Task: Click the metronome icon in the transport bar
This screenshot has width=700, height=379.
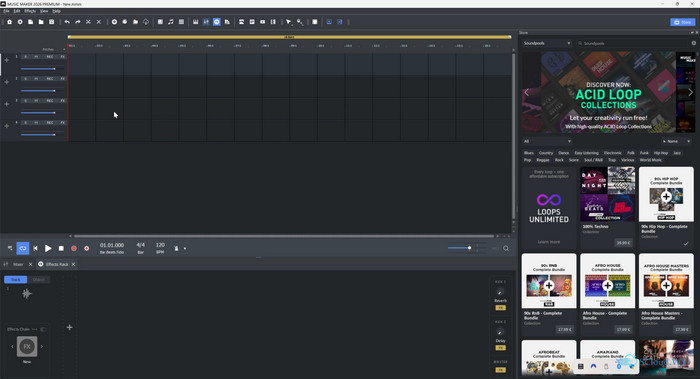Action: tap(176, 248)
